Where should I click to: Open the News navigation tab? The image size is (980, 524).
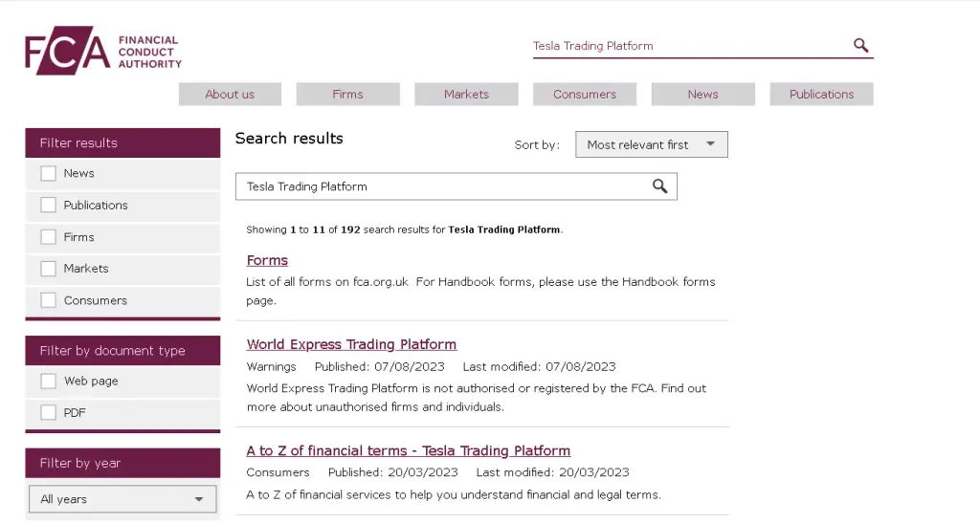point(703,95)
